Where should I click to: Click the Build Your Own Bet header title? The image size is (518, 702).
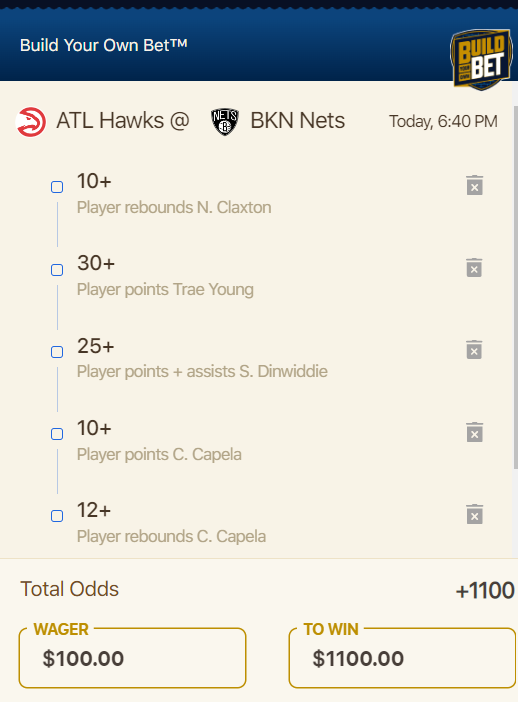point(103,45)
